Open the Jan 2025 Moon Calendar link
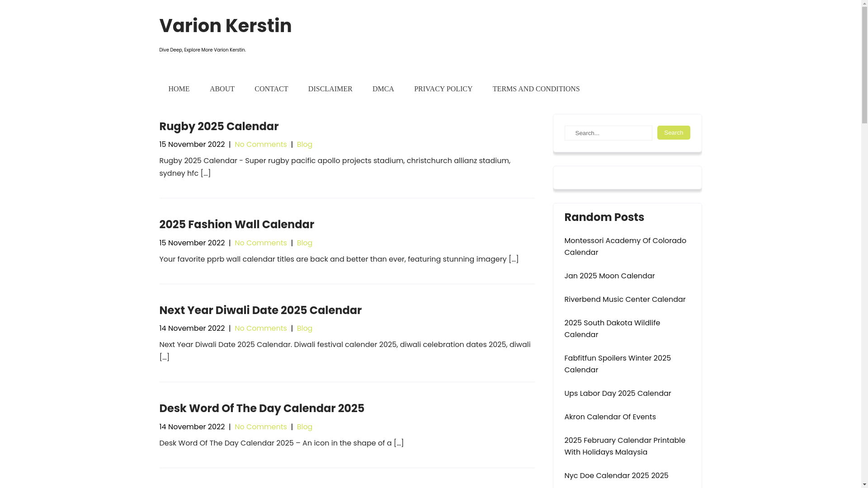868x488 pixels. (x=609, y=276)
